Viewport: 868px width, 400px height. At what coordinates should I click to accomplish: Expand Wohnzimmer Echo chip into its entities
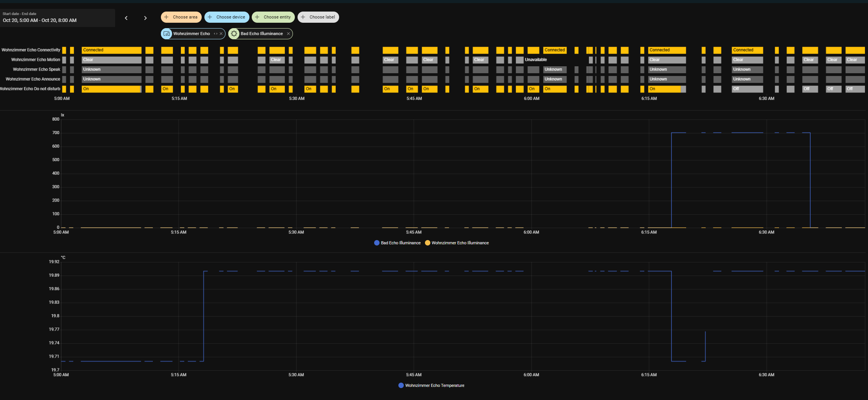pos(216,34)
